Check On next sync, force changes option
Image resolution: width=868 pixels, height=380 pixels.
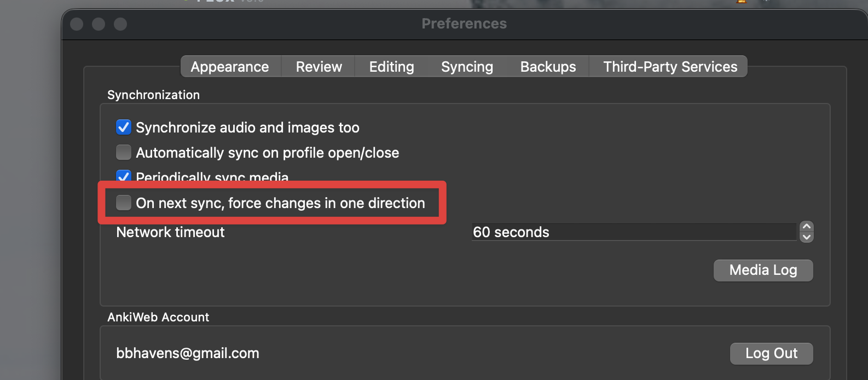click(124, 203)
